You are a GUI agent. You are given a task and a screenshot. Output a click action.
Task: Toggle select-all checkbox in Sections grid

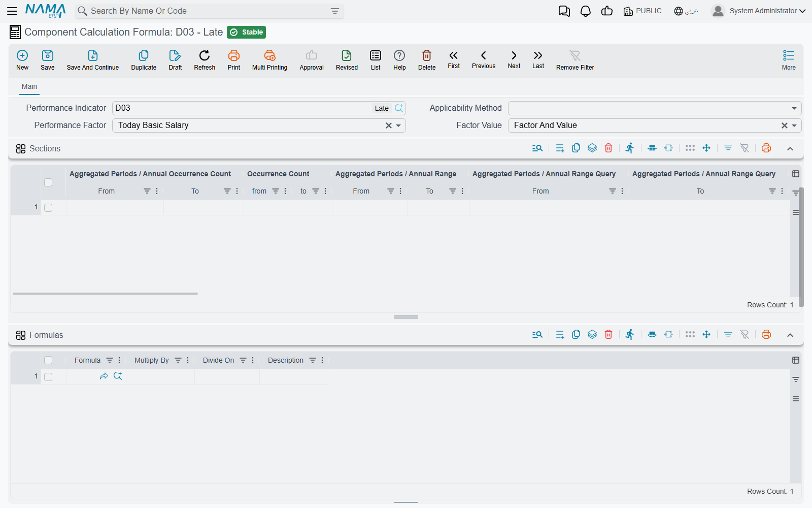tap(48, 182)
